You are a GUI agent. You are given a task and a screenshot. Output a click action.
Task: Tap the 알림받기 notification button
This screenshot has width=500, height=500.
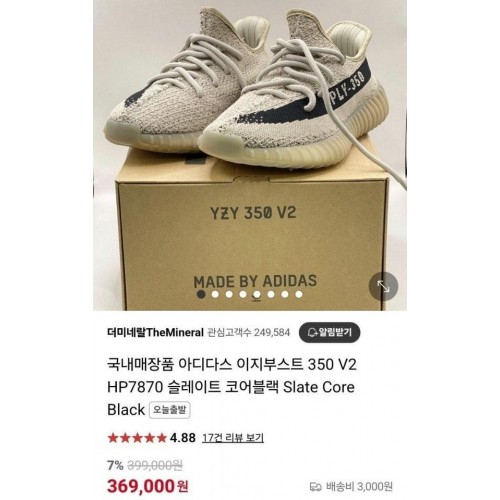[329, 332]
